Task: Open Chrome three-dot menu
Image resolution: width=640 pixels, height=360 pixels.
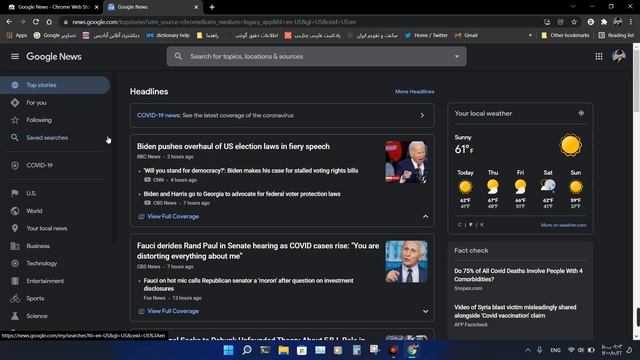Action: point(631,22)
